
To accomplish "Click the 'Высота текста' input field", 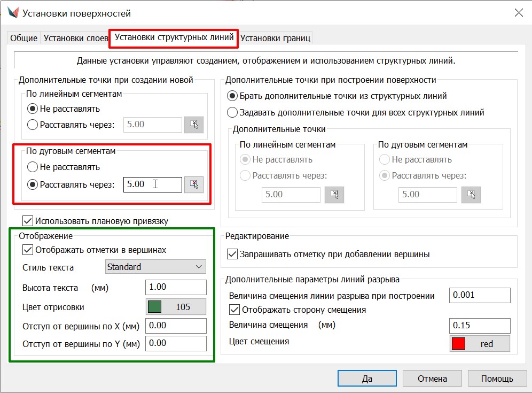I will coord(176,287).
